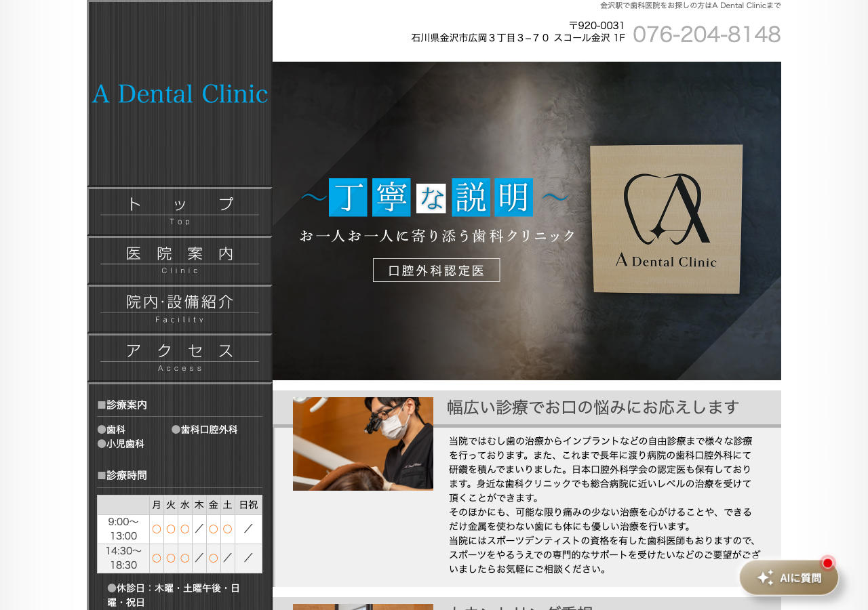
Task: Click the Saturday circle in morning row
Action: (227, 529)
